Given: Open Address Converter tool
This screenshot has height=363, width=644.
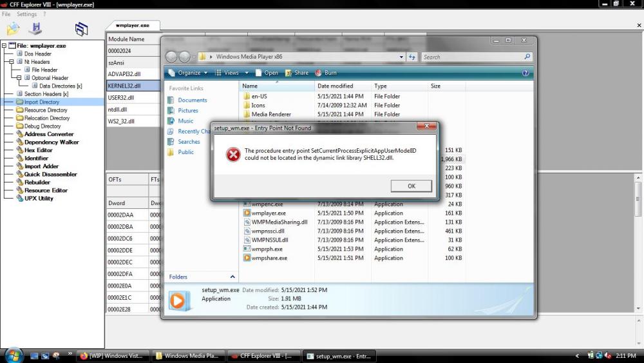Looking at the screenshot, I should (48, 134).
